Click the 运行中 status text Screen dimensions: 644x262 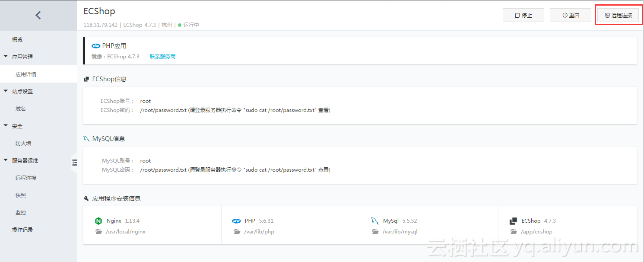[x=191, y=25]
